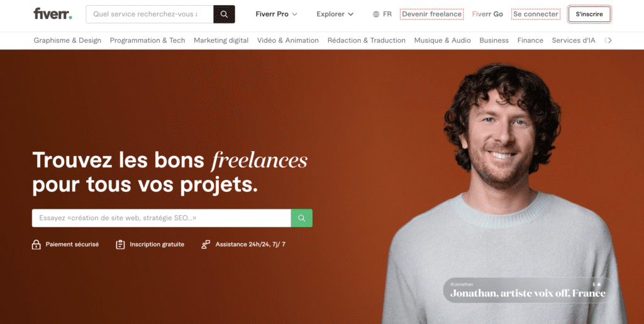The image size is (644, 324).
Task: Click the Jonathan artiste voix off badge
Action: pyautogui.click(x=528, y=290)
